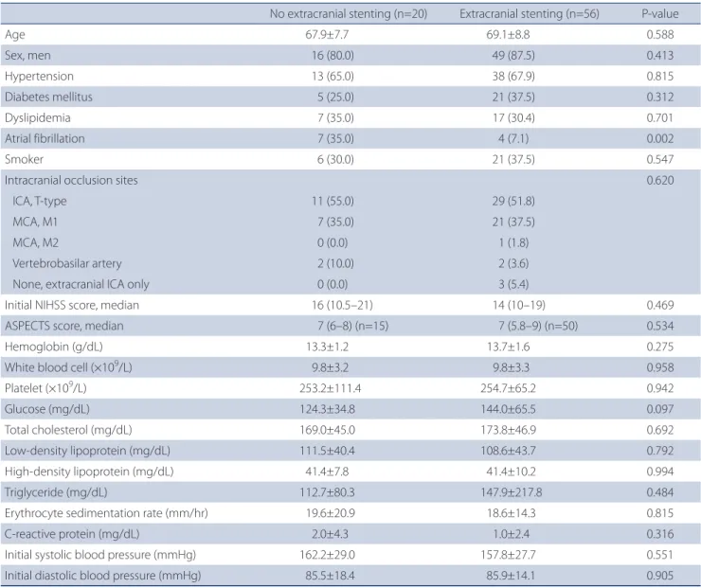This screenshot has height=588, width=701.
Task: Click the value '17 (30.4)'
Action: pos(513,118)
